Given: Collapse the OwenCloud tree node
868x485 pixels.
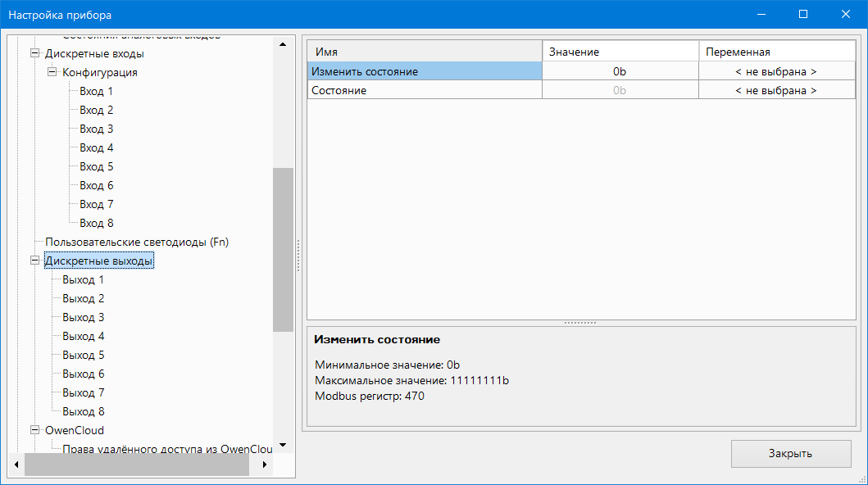Looking at the screenshot, I should [x=34, y=430].
